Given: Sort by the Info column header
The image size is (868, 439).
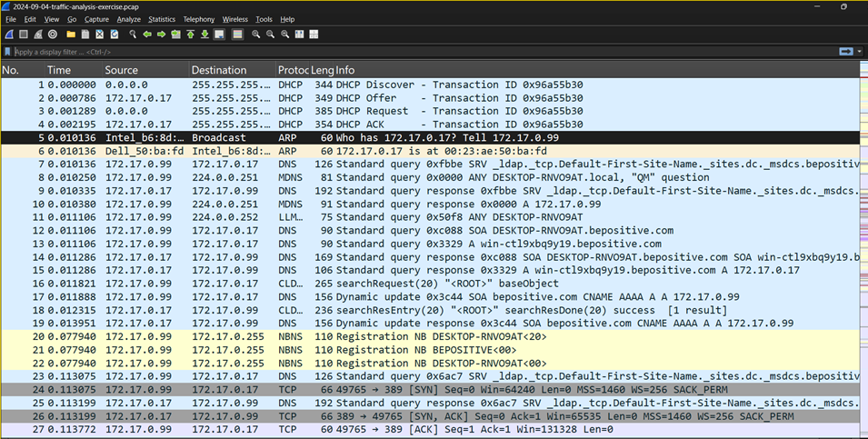Looking at the screenshot, I should [x=597, y=70].
